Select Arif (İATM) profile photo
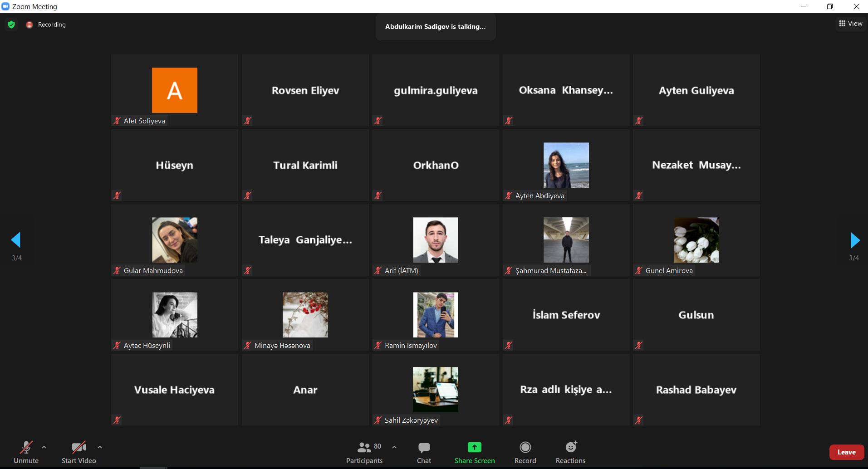Screen dimensions: 868x469 (x=436, y=240)
